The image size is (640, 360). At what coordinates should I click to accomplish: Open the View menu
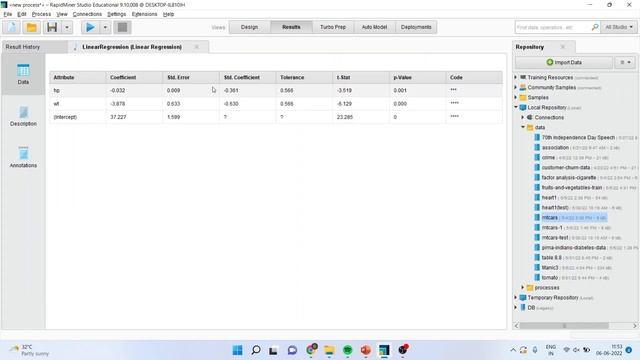tap(62, 14)
